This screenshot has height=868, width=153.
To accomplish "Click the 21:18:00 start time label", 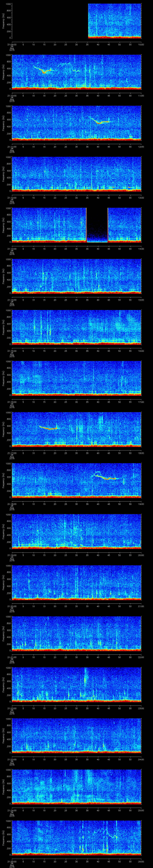I will (x=12, y=504).
